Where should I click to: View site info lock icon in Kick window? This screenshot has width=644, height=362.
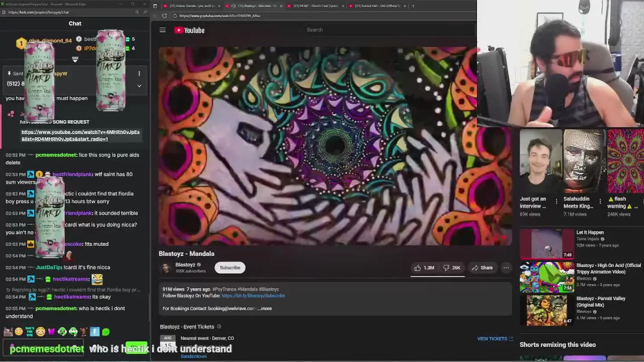coord(5,12)
